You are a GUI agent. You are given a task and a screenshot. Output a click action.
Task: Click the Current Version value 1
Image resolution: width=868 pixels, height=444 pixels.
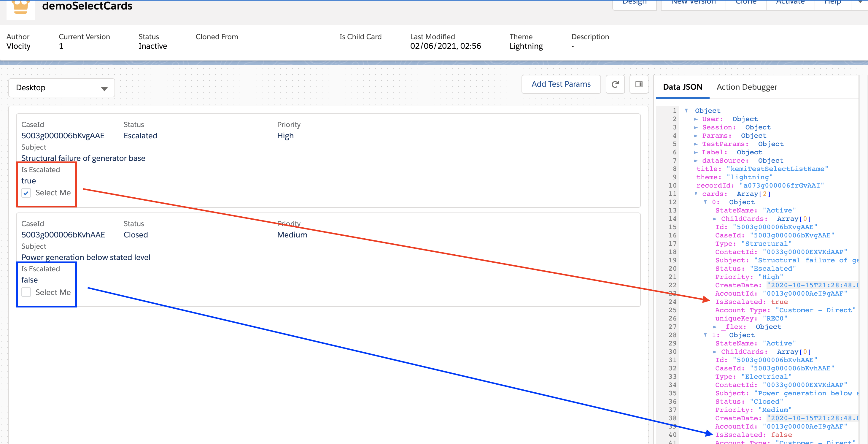(x=61, y=46)
